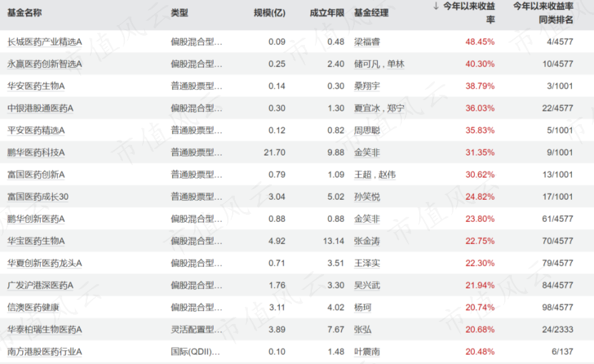
Task: Click the 基金名称 column header
Action: [24, 13]
